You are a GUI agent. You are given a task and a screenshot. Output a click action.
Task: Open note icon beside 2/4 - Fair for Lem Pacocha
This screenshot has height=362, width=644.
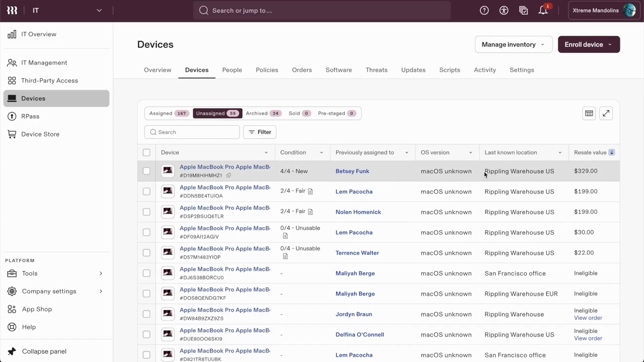point(310,192)
